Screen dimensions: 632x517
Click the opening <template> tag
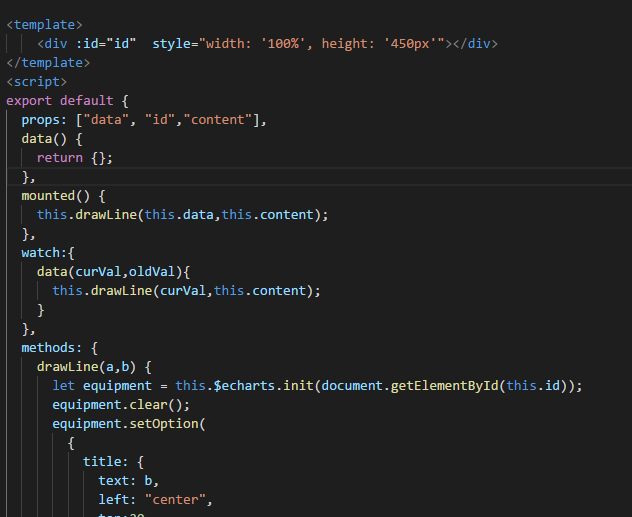coord(44,25)
